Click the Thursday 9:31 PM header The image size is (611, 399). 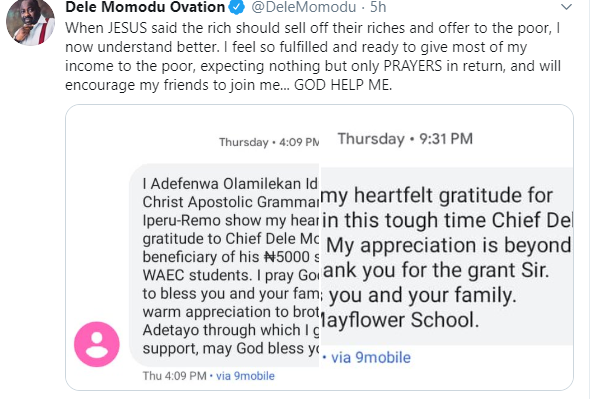pyautogui.click(x=405, y=139)
